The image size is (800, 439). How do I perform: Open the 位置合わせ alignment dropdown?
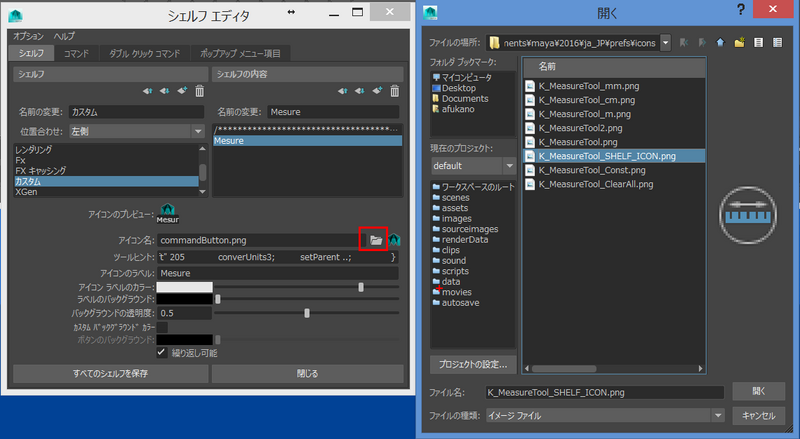tap(198, 132)
